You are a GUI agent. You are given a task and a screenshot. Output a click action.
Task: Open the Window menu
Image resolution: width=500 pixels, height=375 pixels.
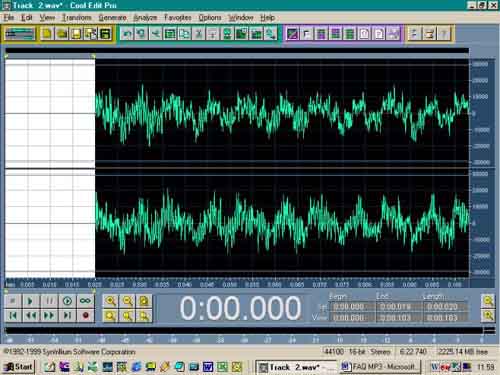click(241, 17)
